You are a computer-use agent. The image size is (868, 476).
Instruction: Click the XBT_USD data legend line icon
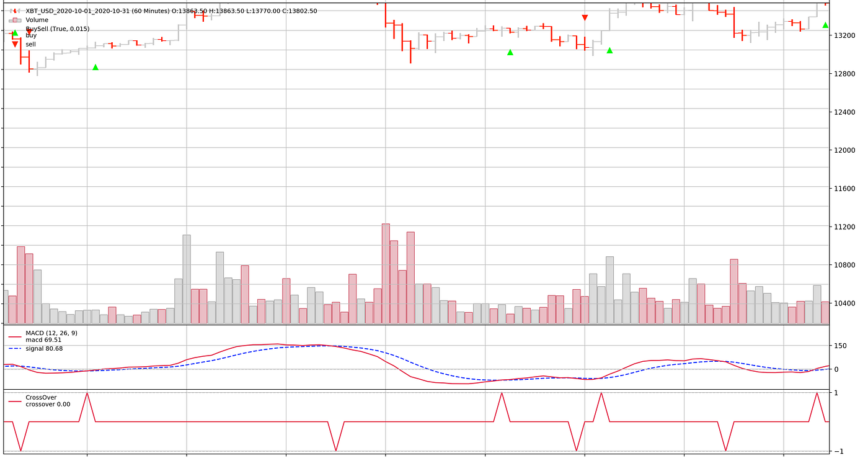tap(15, 11)
